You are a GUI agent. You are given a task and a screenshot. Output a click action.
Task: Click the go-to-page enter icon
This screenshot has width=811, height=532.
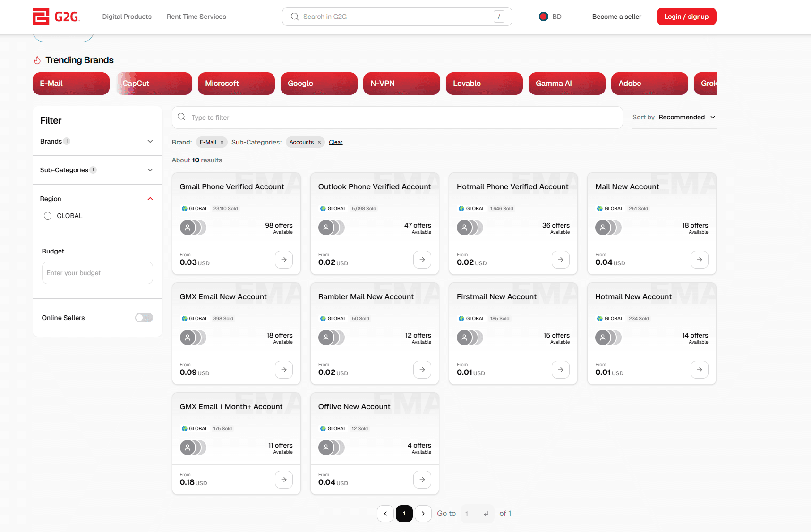[x=486, y=514]
